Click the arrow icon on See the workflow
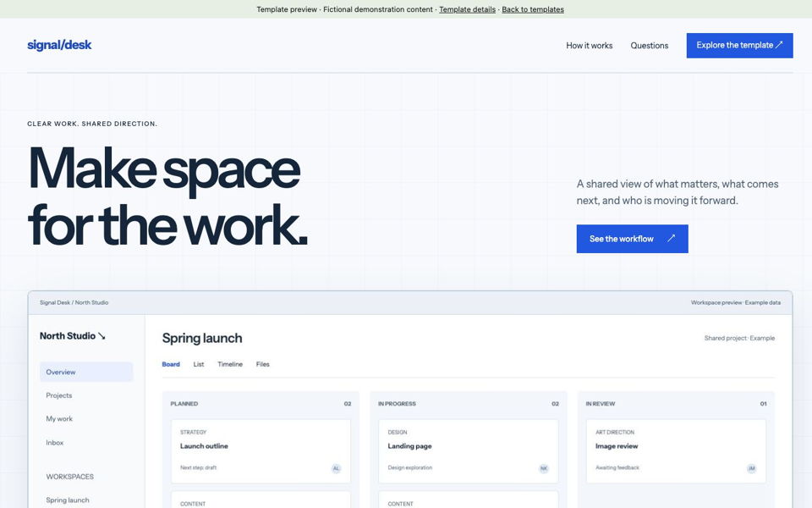Image resolution: width=812 pixels, height=508 pixels. click(x=671, y=239)
